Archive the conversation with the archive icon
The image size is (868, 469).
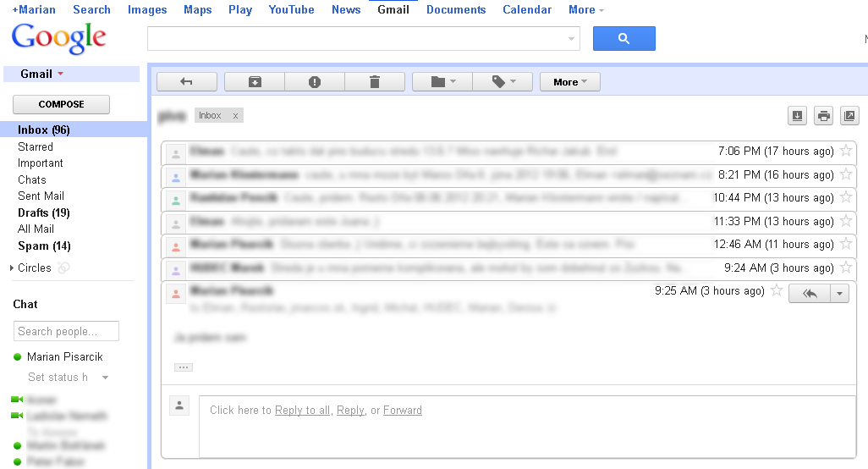pos(255,82)
